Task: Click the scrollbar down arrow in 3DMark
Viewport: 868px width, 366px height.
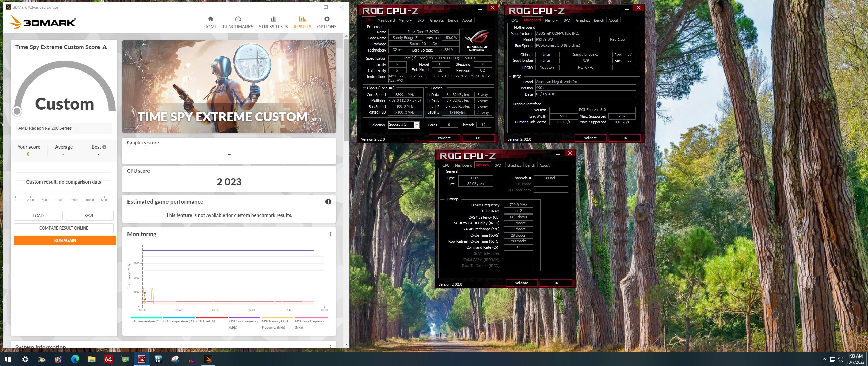Action: tap(346, 345)
